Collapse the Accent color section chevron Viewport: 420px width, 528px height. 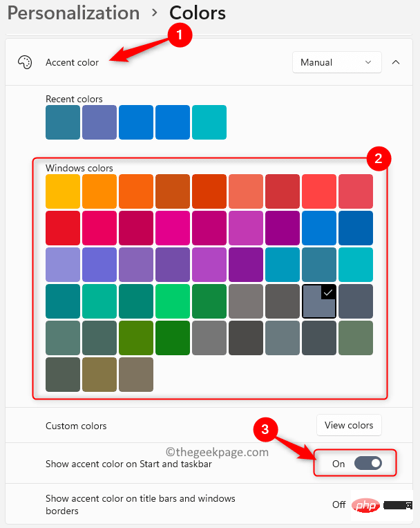tap(396, 62)
